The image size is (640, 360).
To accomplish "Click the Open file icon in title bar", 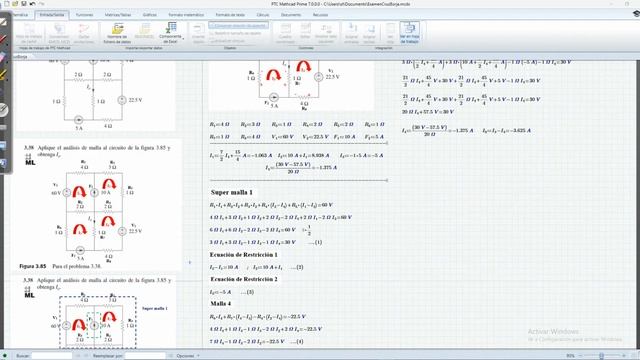I will pos(15,4).
